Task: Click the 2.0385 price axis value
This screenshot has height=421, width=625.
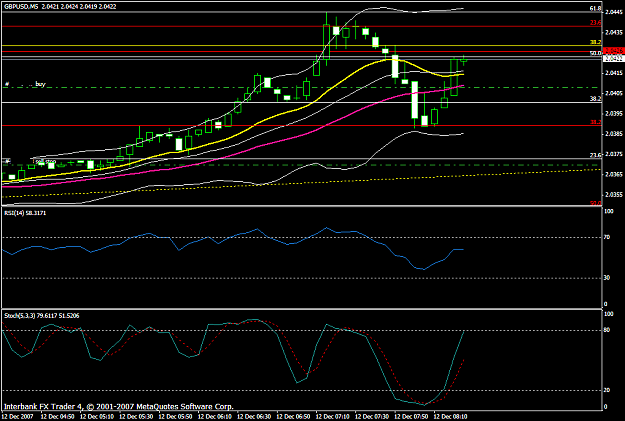Action: (x=613, y=134)
